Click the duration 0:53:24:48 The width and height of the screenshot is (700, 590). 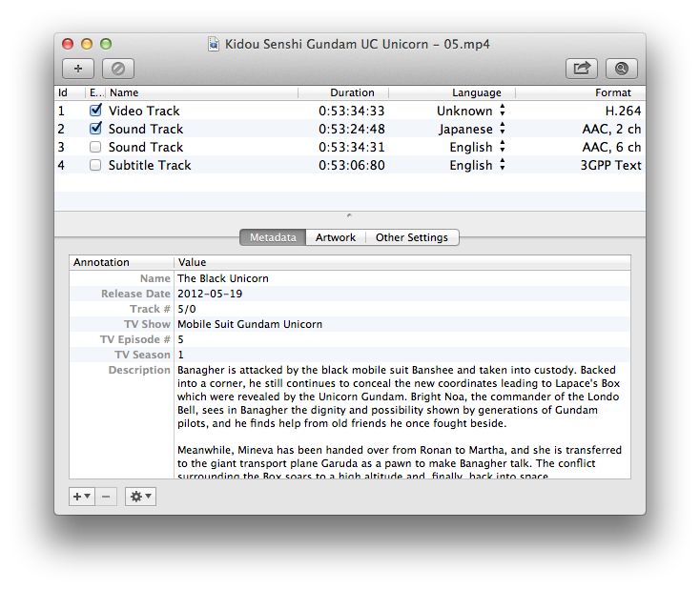tap(351, 129)
